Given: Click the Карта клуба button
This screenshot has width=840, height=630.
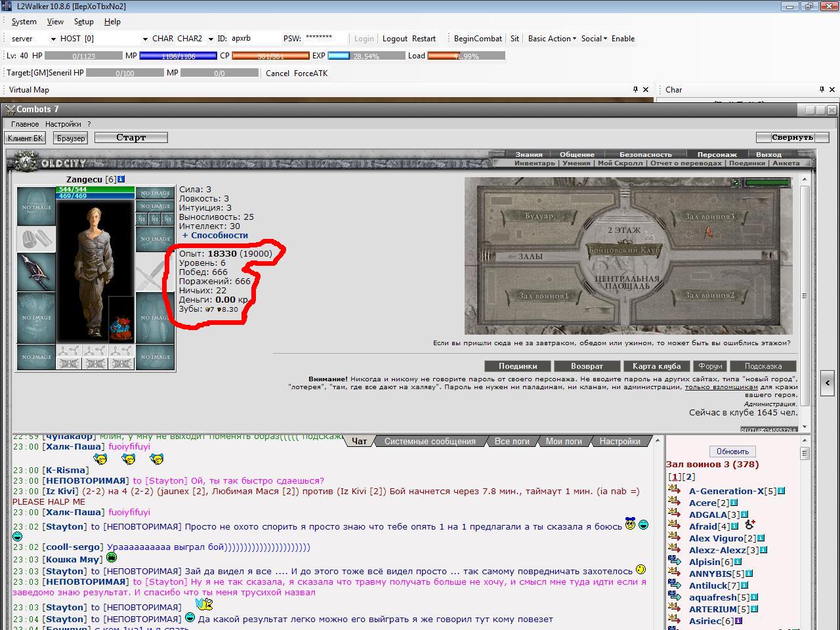Looking at the screenshot, I should [656, 366].
